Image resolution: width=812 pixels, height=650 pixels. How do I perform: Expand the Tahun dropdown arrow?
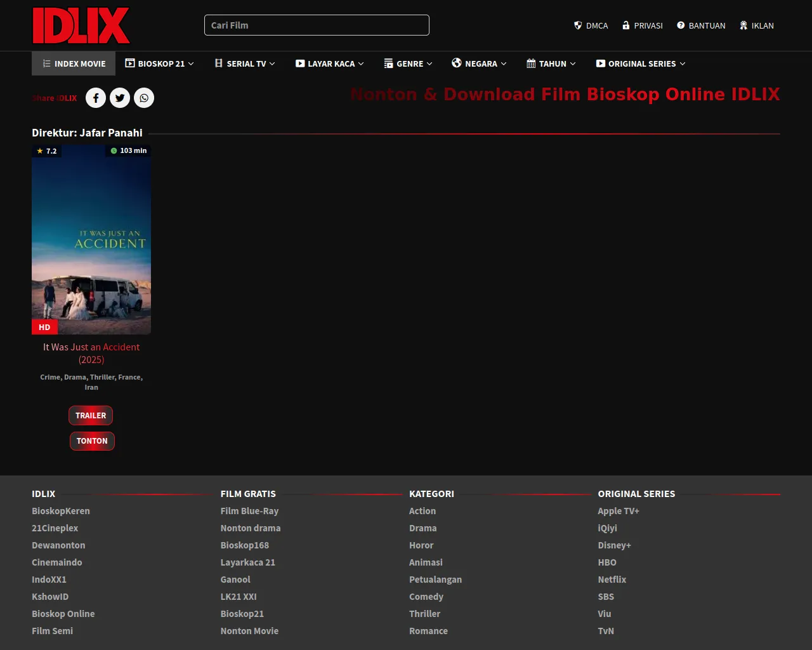click(x=573, y=63)
